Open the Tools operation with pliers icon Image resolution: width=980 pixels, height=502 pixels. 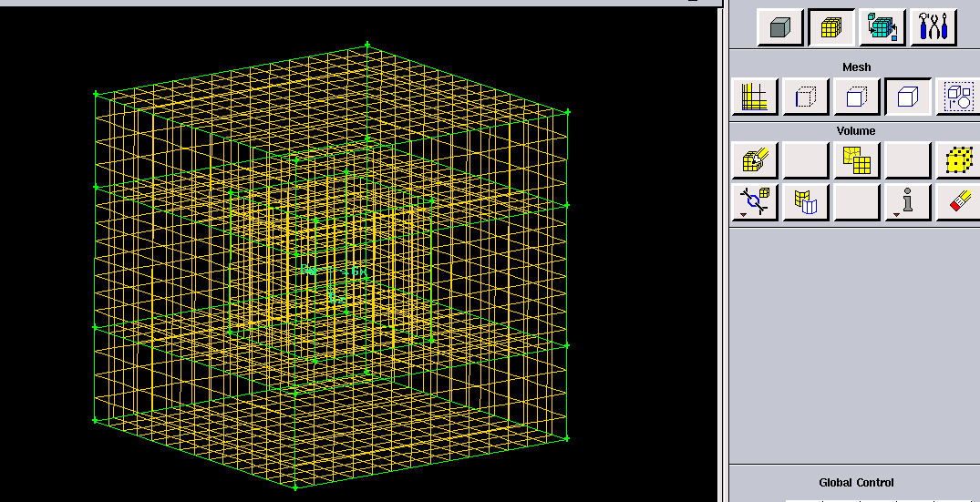click(x=934, y=27)
